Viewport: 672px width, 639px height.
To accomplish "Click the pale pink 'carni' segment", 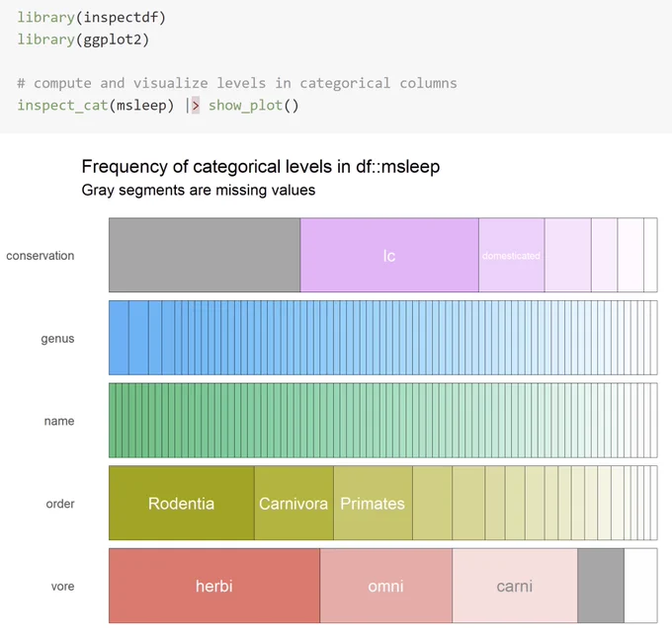I will (515, 586).
